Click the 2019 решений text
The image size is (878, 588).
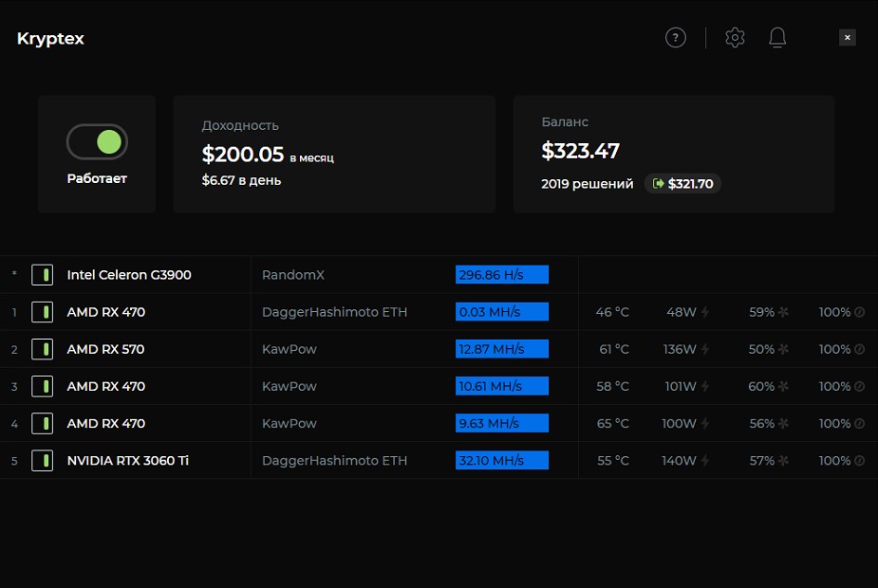point(587,184)
